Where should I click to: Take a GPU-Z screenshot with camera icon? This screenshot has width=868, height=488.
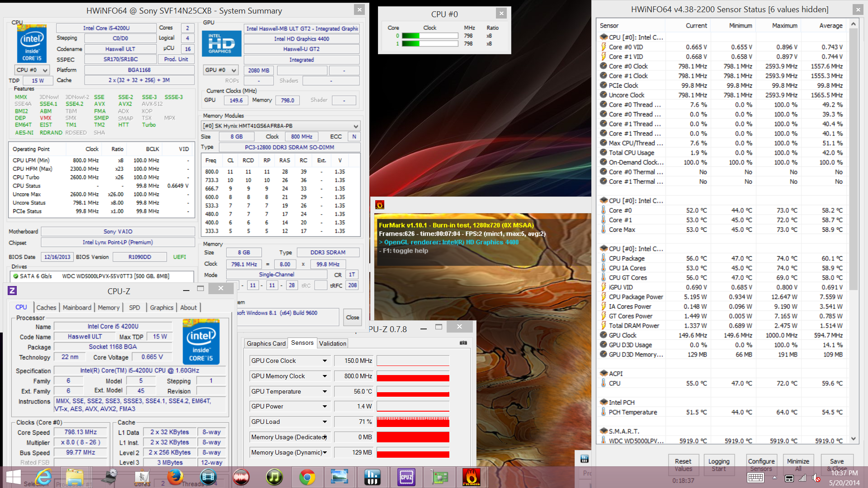pos(463,343)
